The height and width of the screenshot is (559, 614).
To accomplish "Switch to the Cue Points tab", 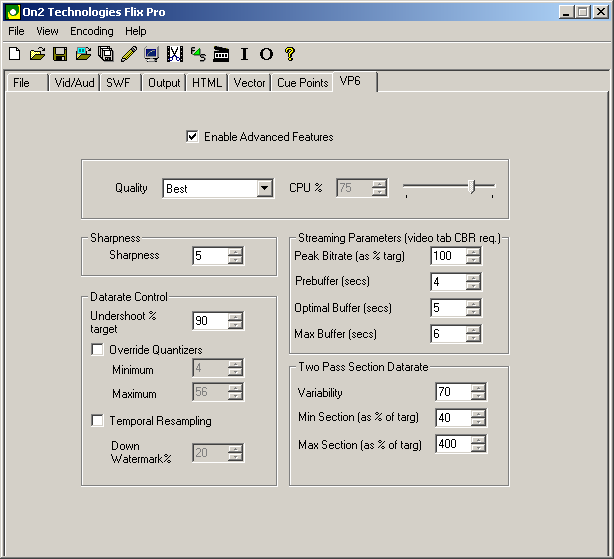I will [x=302, y=83].
